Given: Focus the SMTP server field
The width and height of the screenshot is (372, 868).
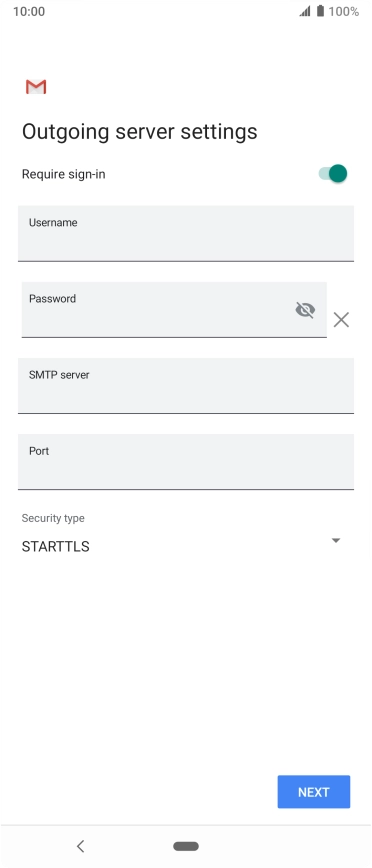Looking at the screenshot, I should click(186, 385).
